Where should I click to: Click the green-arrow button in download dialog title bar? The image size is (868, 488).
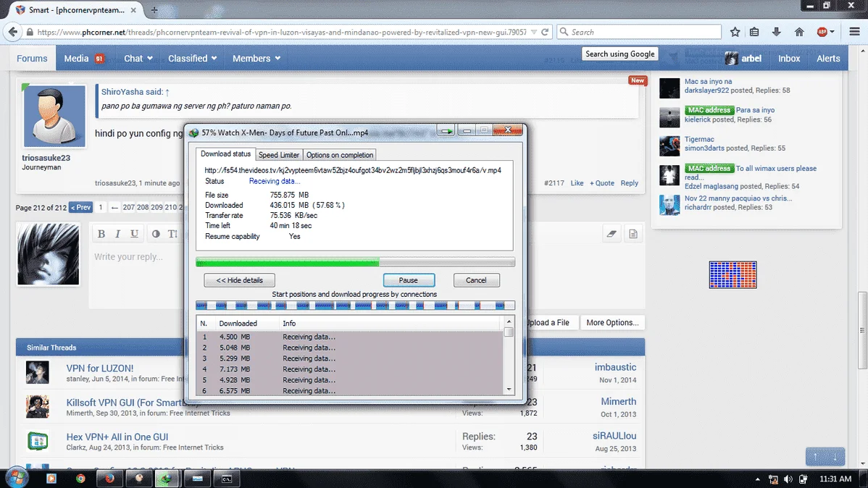447,131
